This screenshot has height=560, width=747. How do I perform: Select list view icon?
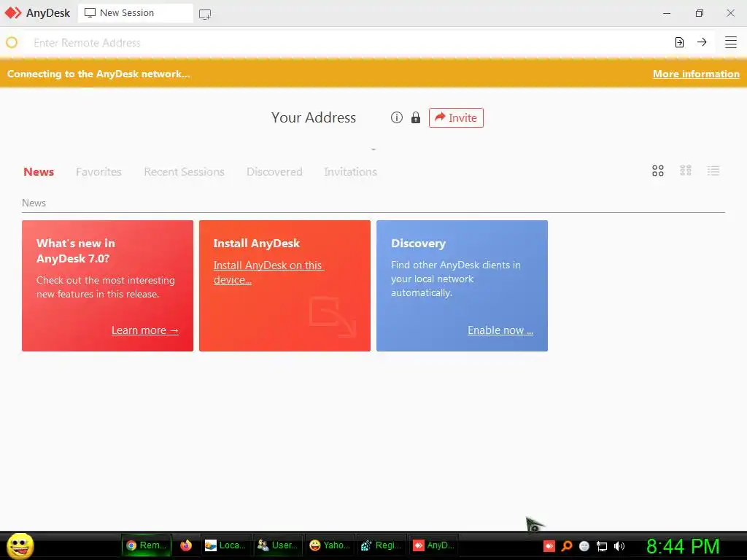(x=713, y=171)
